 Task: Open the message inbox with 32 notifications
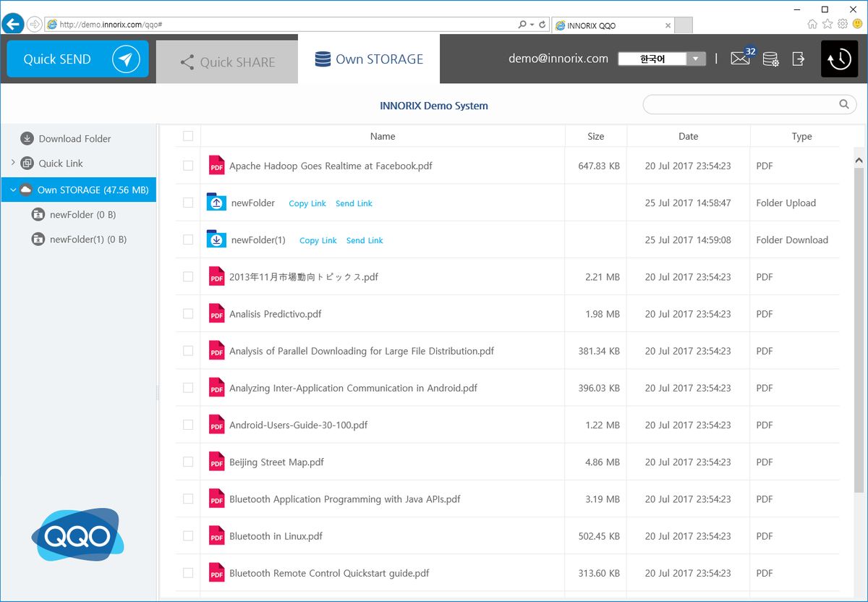coord(740,58)
